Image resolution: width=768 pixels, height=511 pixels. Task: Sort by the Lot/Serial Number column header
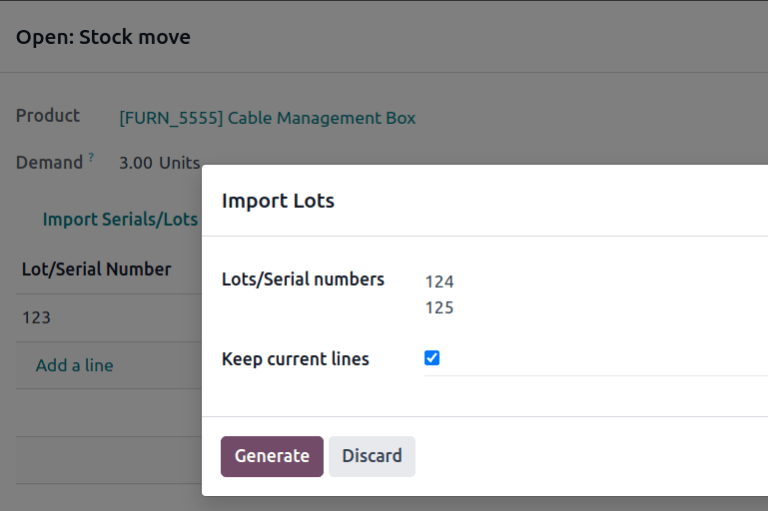[x=96, y=269]
